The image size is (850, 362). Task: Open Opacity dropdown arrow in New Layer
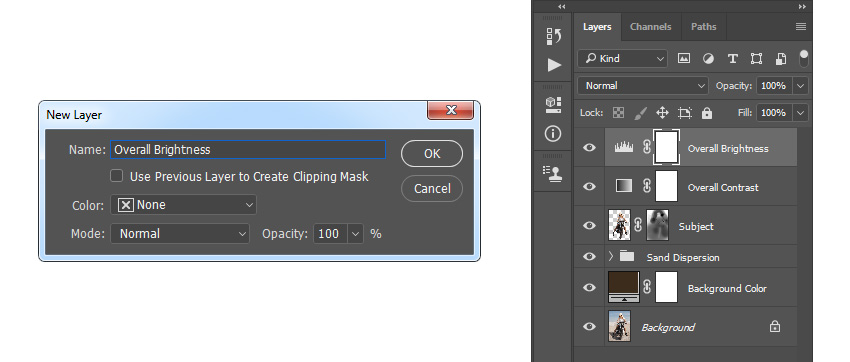(355, 234)
